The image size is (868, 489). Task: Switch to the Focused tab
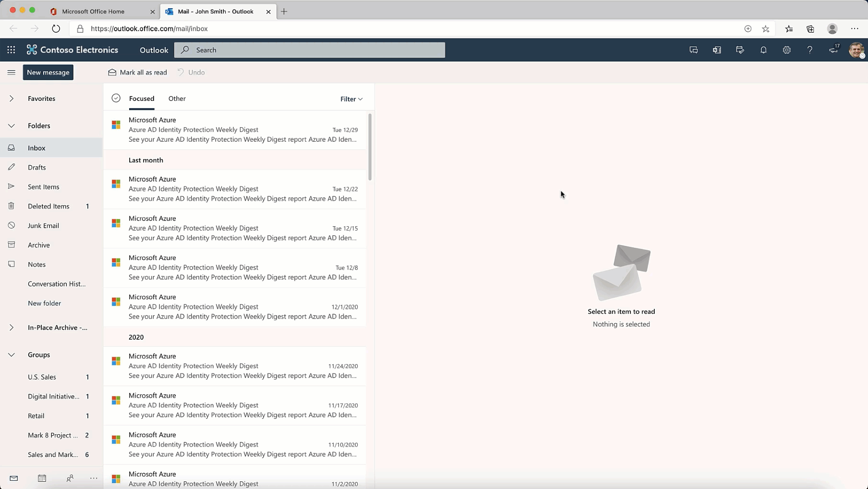(x=142, y=98)
